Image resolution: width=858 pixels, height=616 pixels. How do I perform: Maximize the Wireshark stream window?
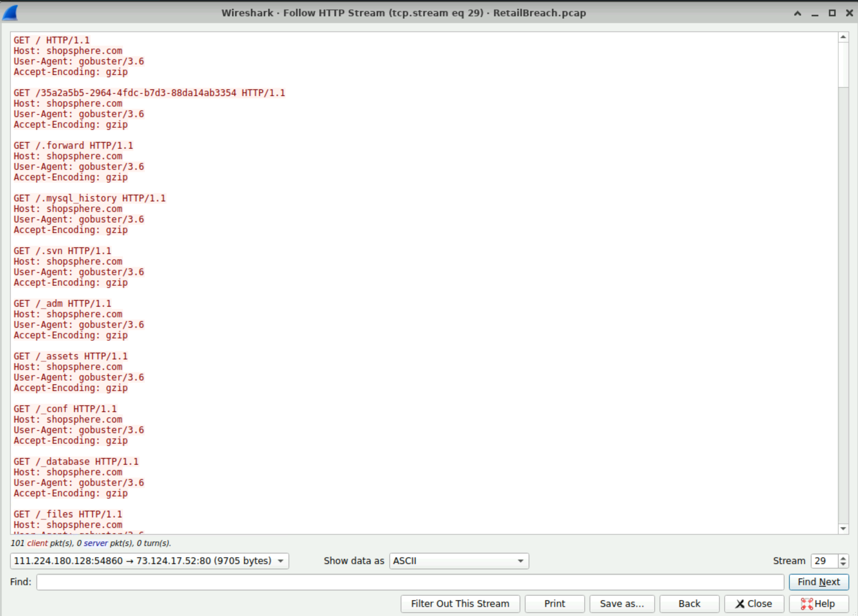832,13
